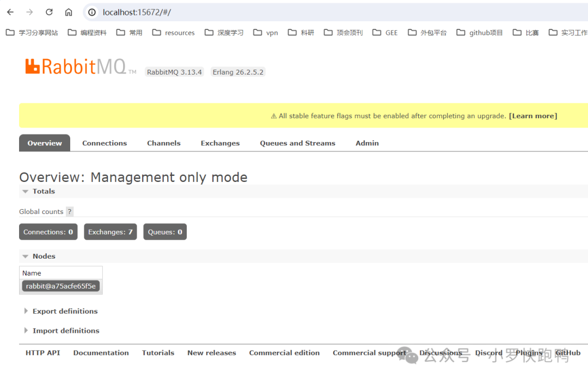588x379 pixels.
Task: Click the Exchanges: 7 count button
Action: [x=111, y=232]
